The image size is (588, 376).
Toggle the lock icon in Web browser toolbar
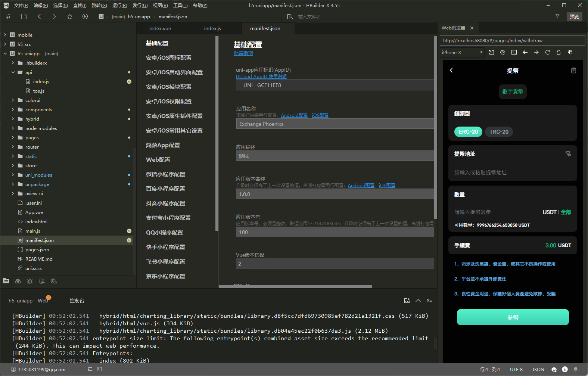click(x=559, y=52)
